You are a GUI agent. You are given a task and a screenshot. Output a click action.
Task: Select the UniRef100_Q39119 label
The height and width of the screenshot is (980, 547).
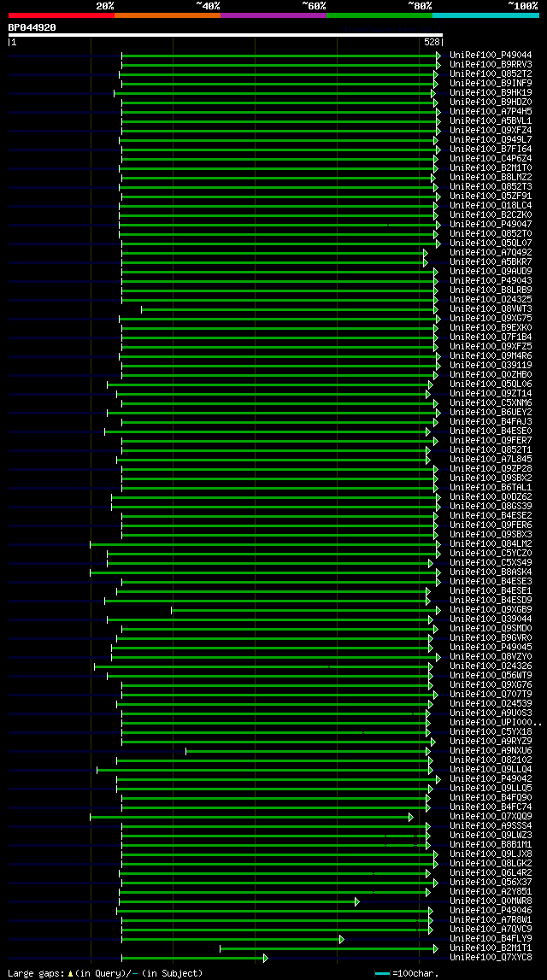click(491, 366)
